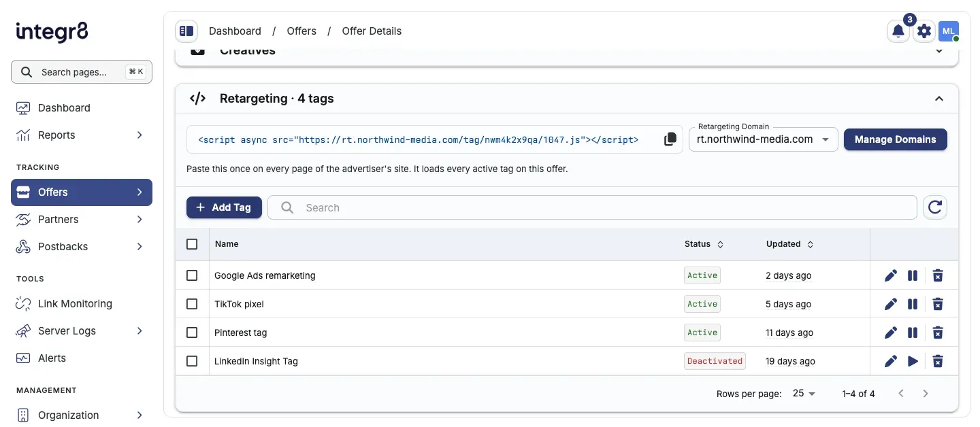Open Alerts in the sidebar
This screenshot has width=980, height=427.
tap(82, 358)
